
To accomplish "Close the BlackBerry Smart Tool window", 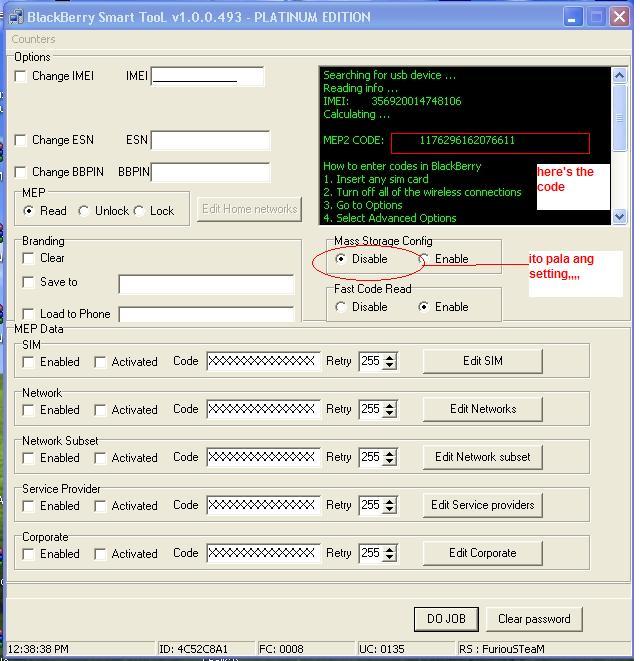I will [619, 17].
